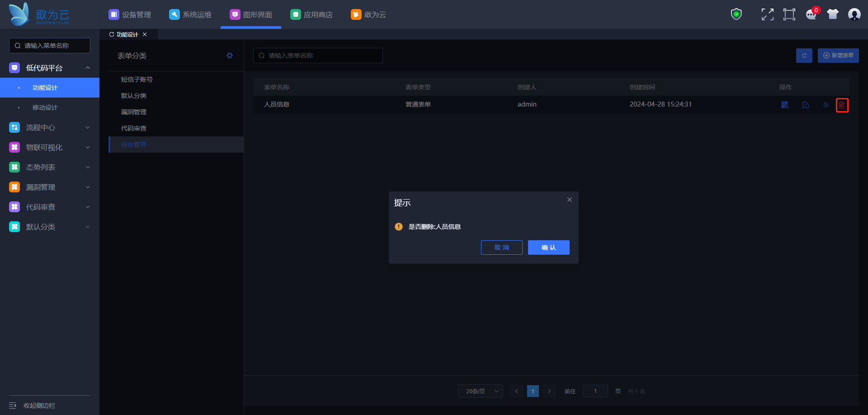Click the green security shield icon
This screenshot has width=868, height=415.
[736, 14]
